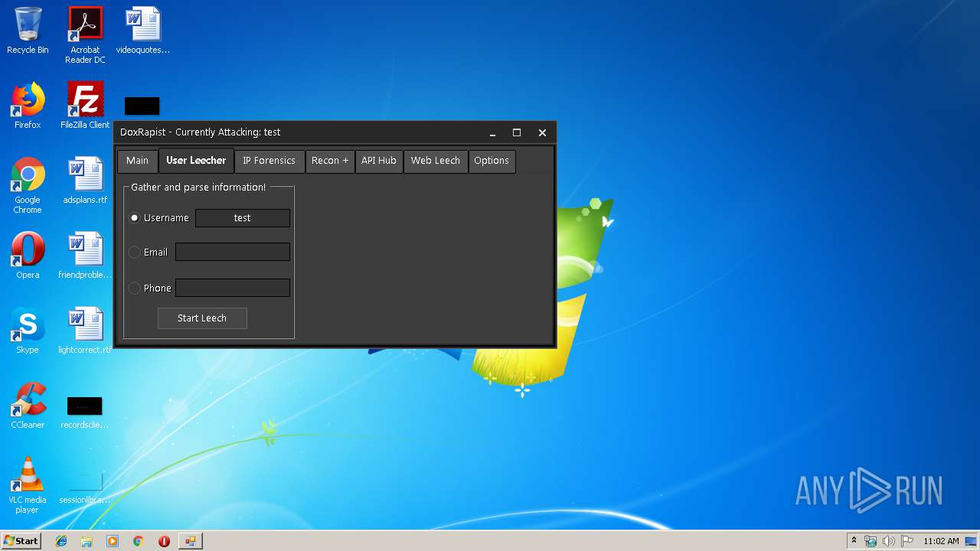Launch Windows Media Player from taskbar
The width and height of the screenshot is (980, 551).
pos(113,541)
